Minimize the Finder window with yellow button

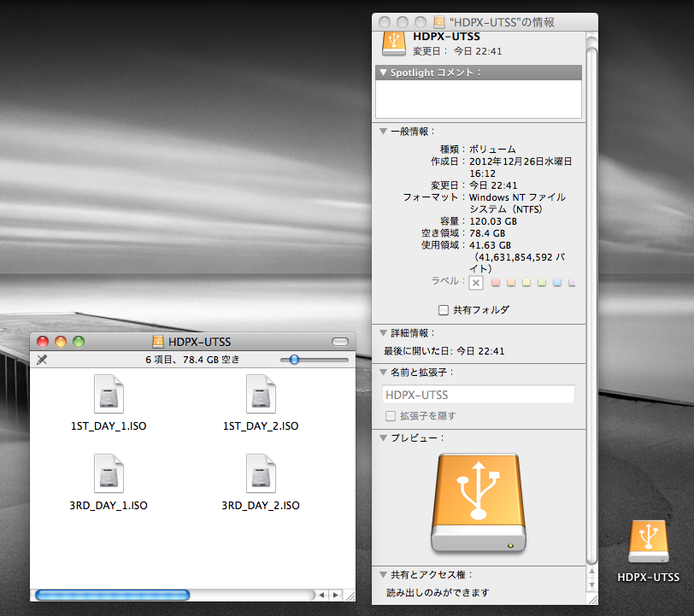[61, 342]
